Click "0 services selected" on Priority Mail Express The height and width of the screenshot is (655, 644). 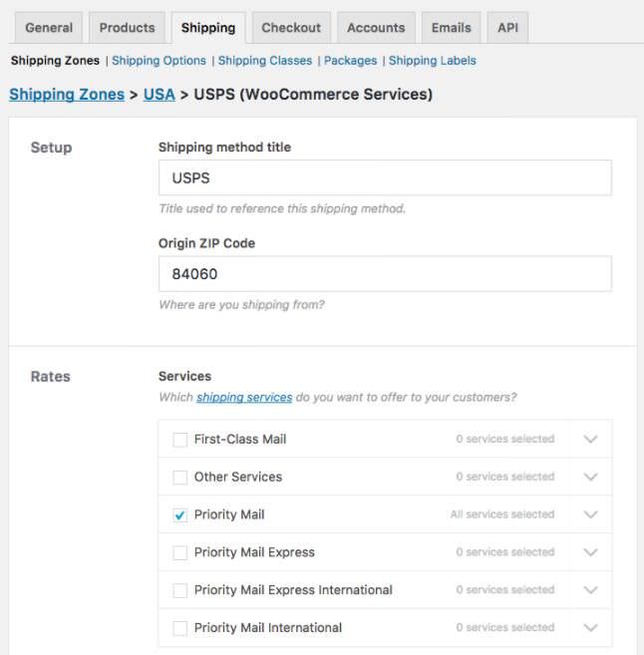[504, 552]
